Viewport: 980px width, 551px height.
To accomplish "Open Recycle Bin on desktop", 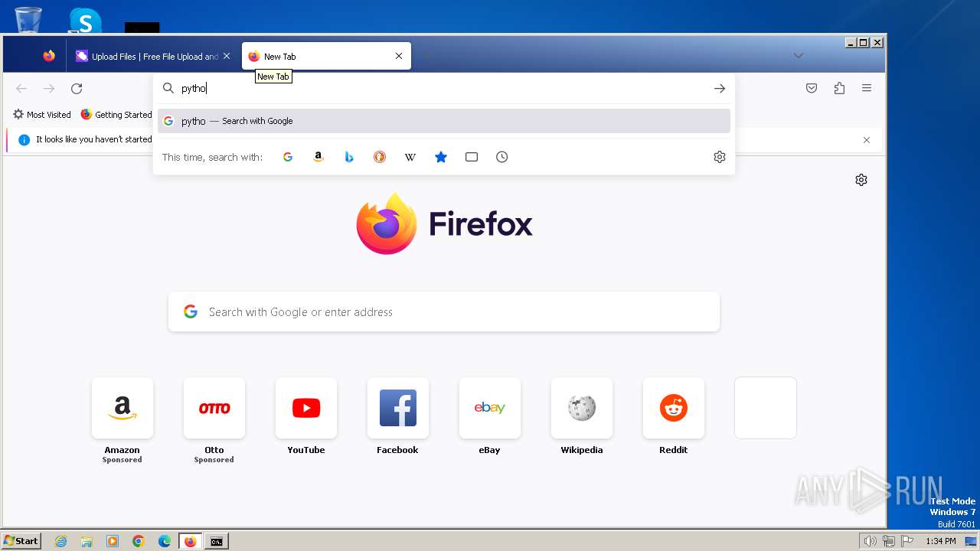I will [x=28, y=19].
